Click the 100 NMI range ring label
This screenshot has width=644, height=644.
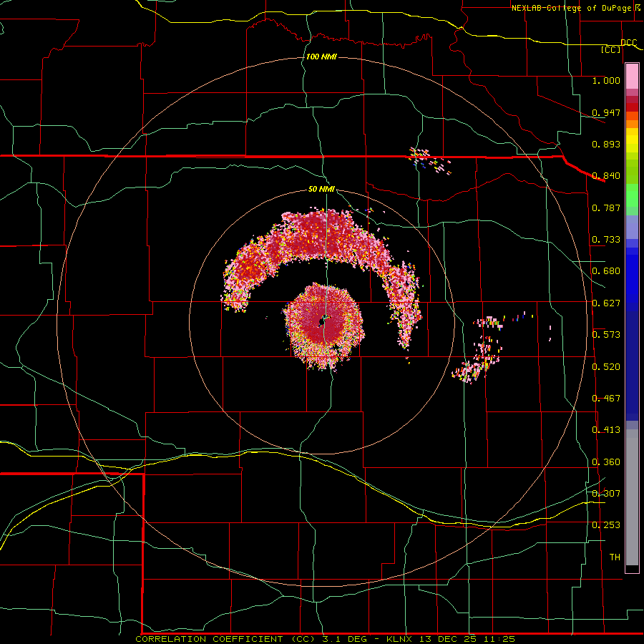coord(321,57)
